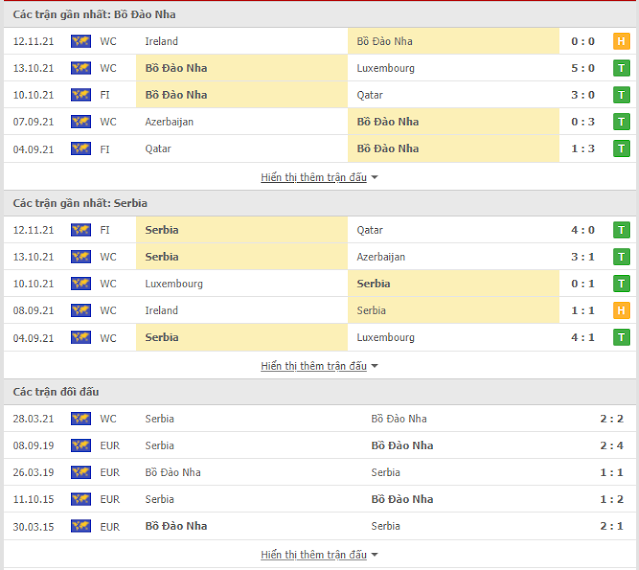Click highlighted Serbia name in Qatar 4:0 row

pos(162,230)
